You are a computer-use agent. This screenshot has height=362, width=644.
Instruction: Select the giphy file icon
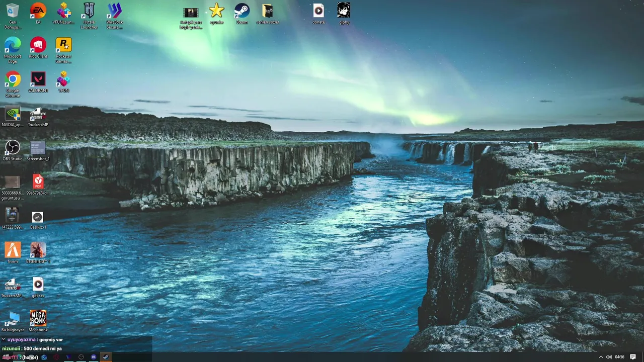click(344, 14)
